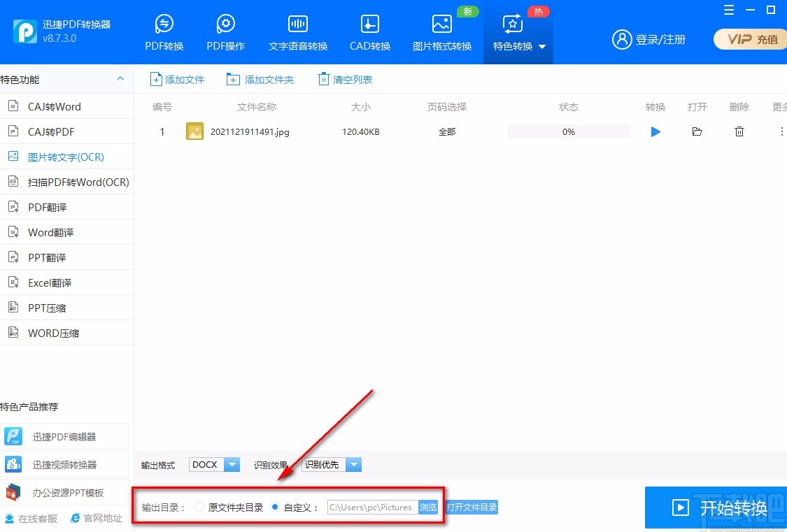The width and height of the screenshot is (787, 532).
Task: Start converting the jpg with the play icon
Action: 655,131
